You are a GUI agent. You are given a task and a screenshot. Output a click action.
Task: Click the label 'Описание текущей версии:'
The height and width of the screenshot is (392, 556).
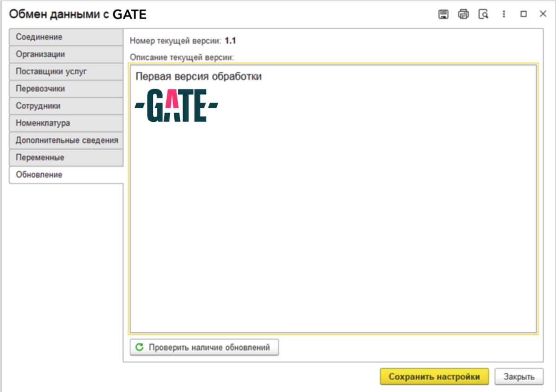[182, 58]
